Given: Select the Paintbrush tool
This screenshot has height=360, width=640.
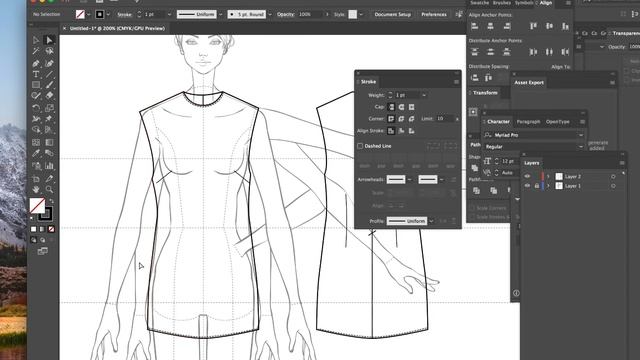Looking at the screenshot, I should 49,85.
